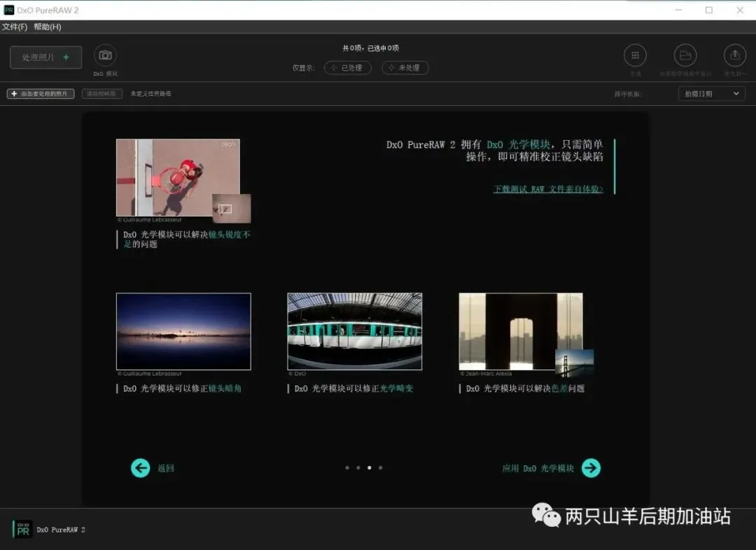Screen dimensions: 756x550
Task: Click the metro train distortion thumbnail
Action: pyautogui.click(x=355, y=331)
